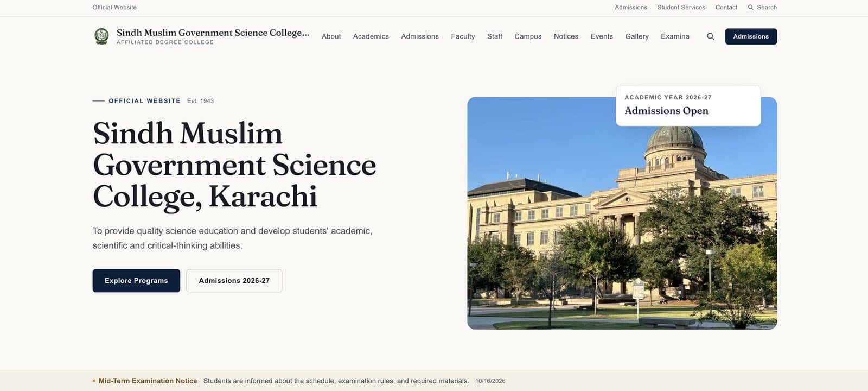Open the Contact link
868x391 pixels.
(x=726, y=7)
